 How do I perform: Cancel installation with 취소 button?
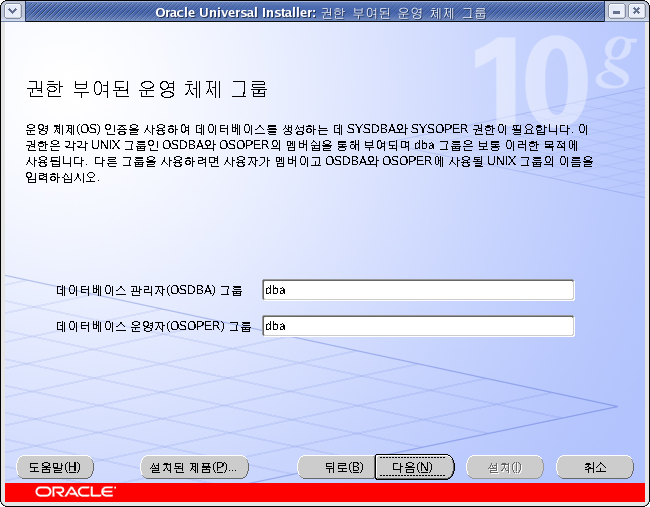594,467
